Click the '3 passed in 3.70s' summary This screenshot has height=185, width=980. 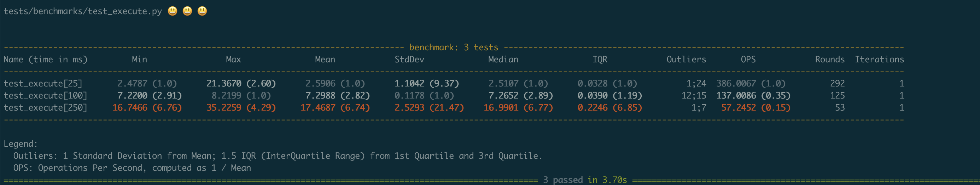585,180
